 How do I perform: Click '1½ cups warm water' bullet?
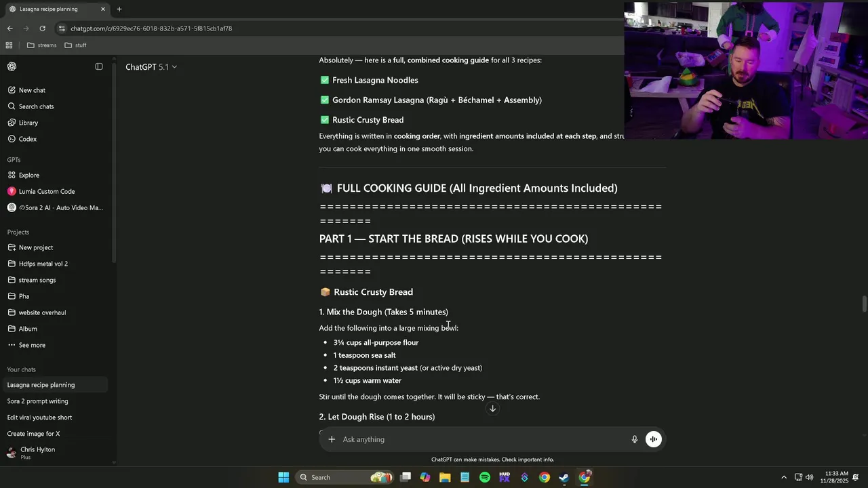368,380
